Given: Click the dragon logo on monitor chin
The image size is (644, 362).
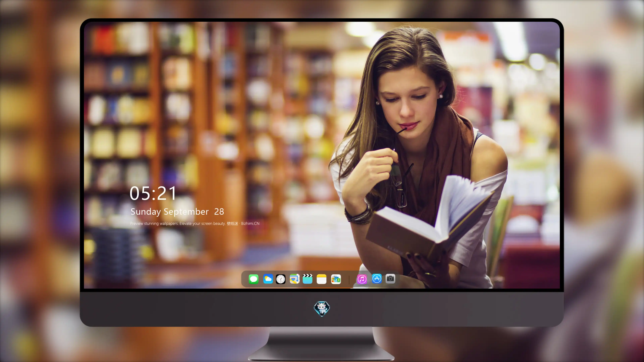Looking at the screenshot, I should tap(322, 309).
